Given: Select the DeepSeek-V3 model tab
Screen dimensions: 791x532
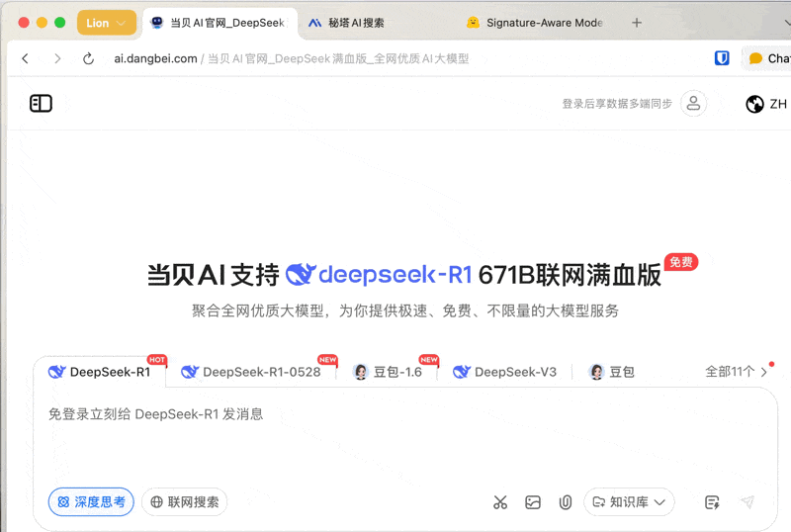Looking at the screenshot, I should tap(504, 372).
